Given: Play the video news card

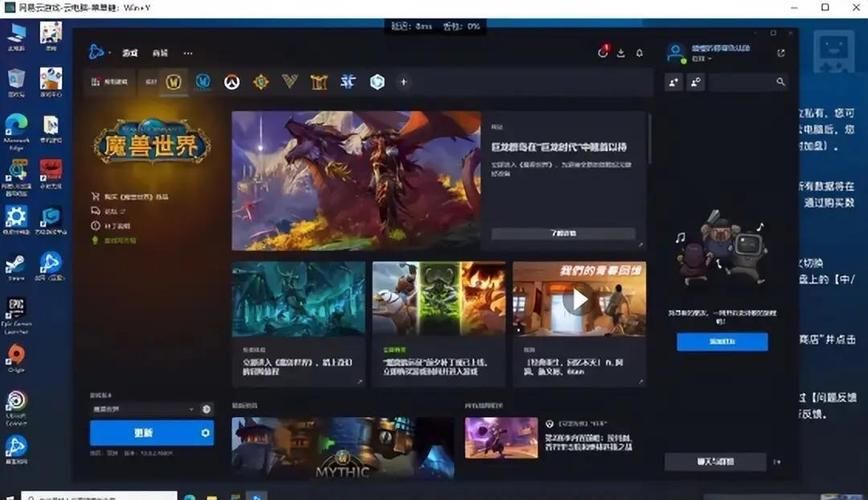Looking at the screenshot, I should click(x=579, y=300).
